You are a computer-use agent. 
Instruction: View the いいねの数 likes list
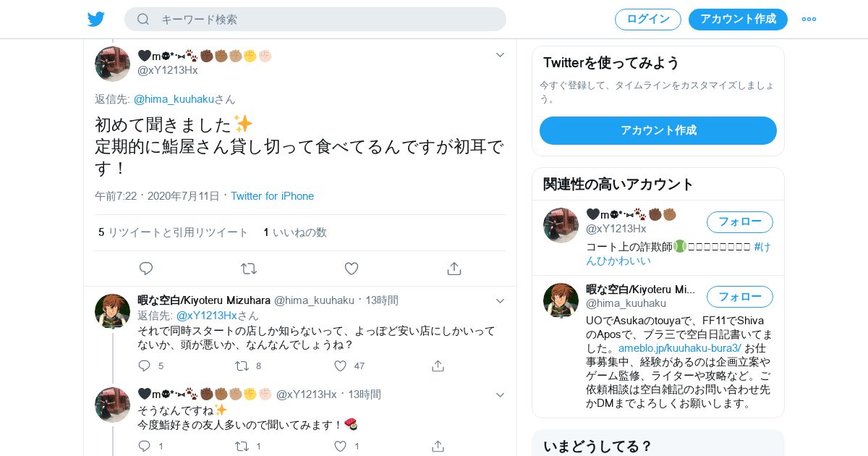(295, 232)
